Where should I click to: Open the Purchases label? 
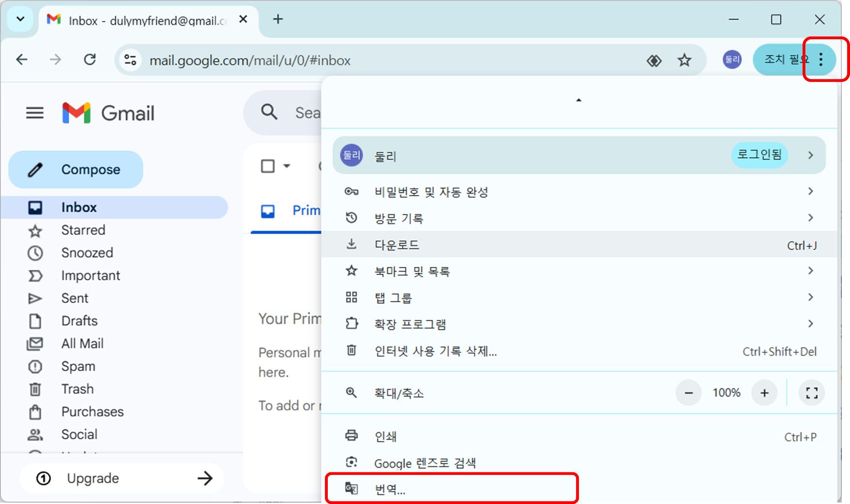pos(114,412)
